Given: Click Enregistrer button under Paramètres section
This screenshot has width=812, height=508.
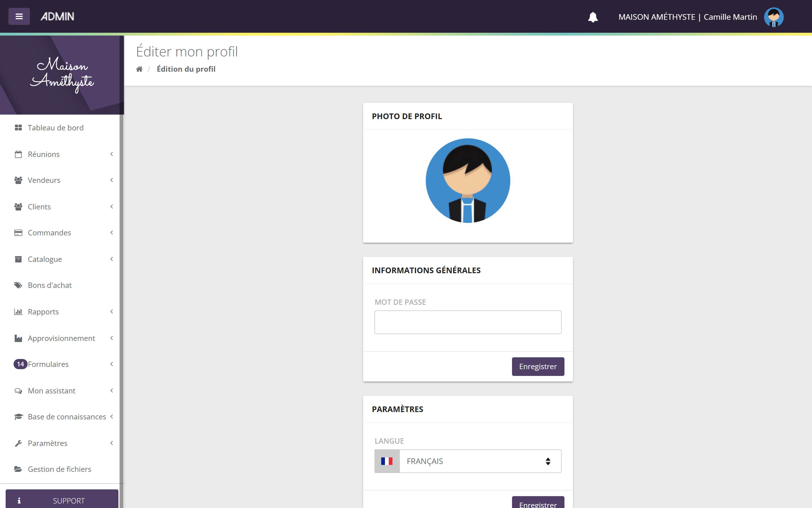Looking at the screenshot, I should click(x=538, y=503).
